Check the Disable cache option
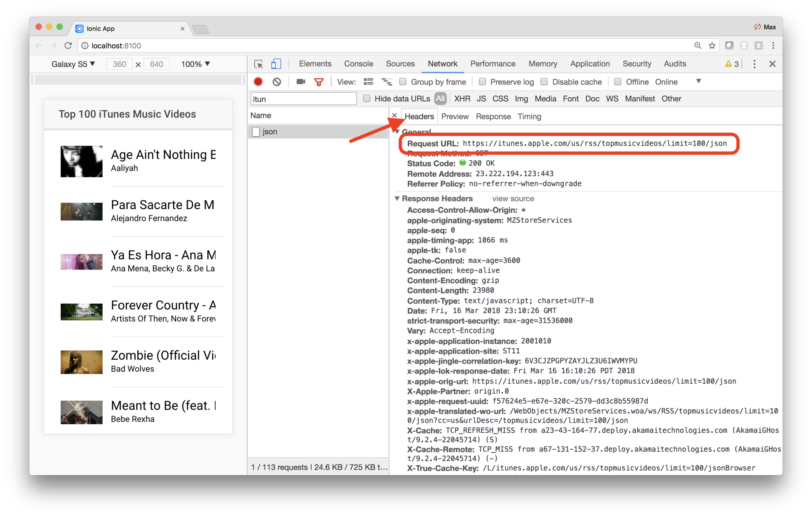Viewport: 812px width, 517px height. click(544, 82)
